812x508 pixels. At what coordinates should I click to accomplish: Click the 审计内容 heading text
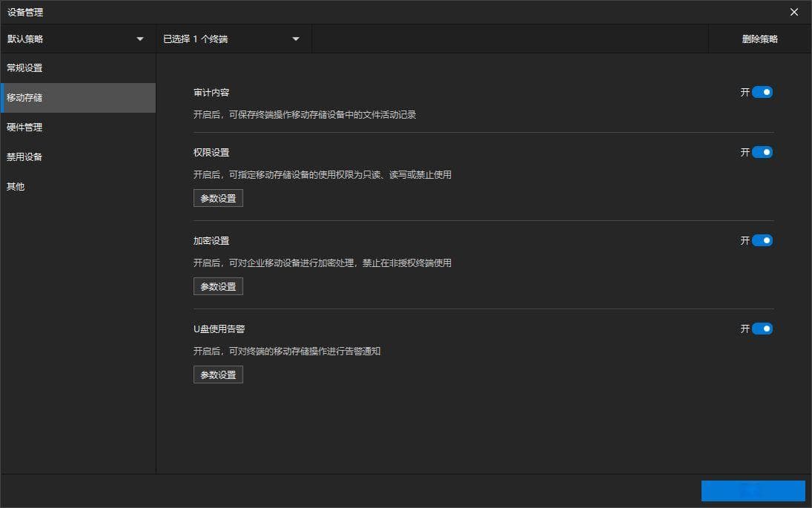[211, 93]
